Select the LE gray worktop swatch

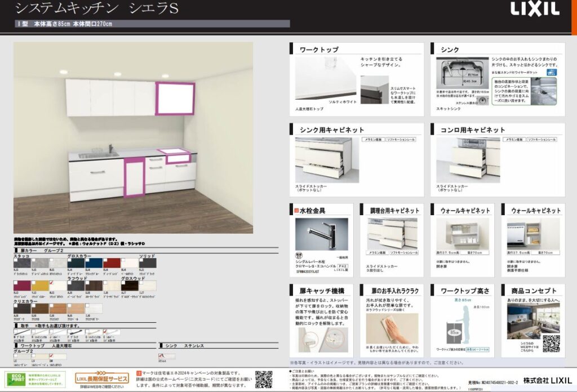(22, 357)
